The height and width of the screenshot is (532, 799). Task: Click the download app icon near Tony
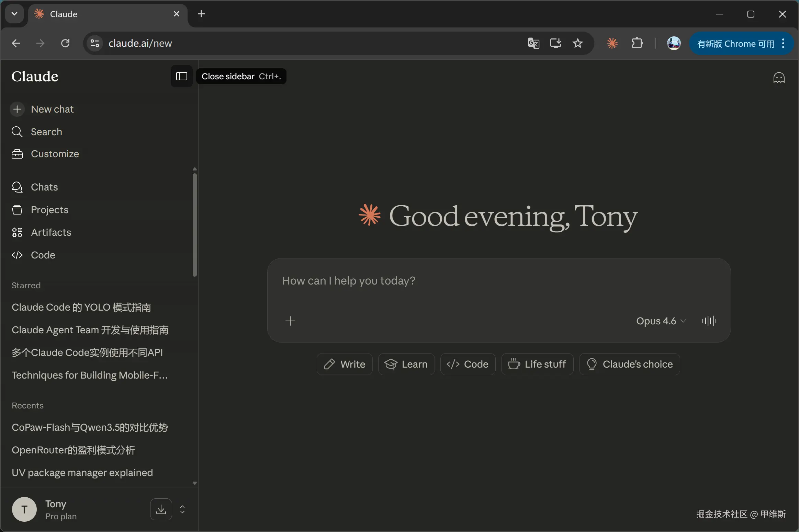click(x=161, y=509)
